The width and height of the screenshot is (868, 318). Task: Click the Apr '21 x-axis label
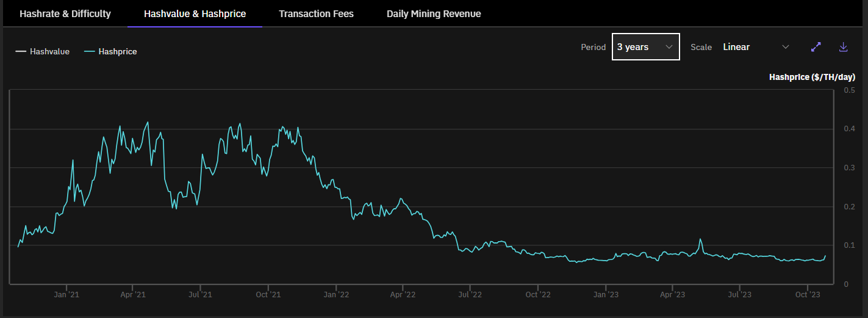pyautogui.click(x=132, y=294)
